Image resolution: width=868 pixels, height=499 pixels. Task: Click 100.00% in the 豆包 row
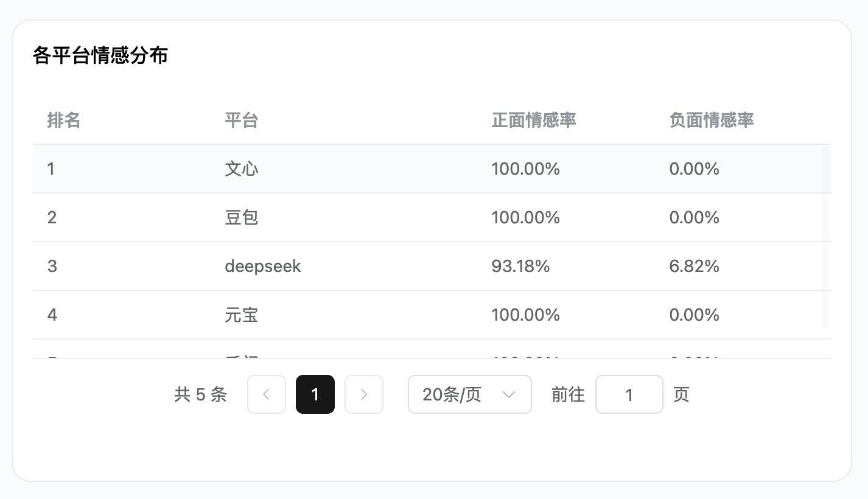pos(526,217)
